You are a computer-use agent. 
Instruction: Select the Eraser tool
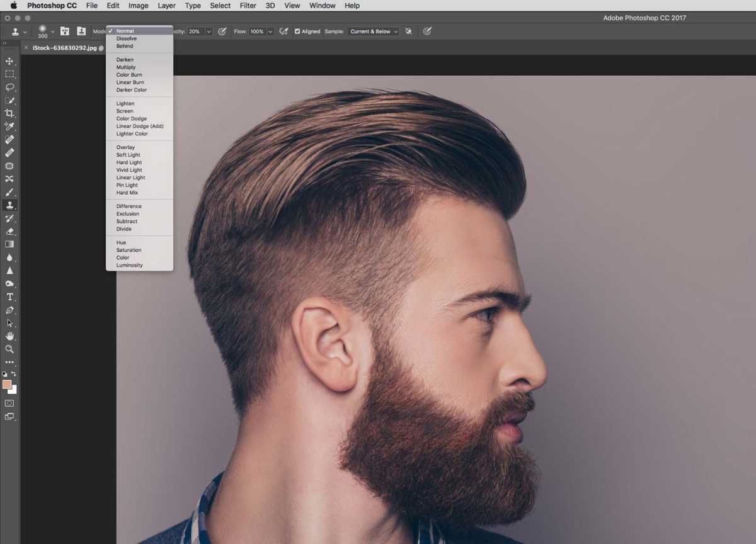(x=9, y=231)
